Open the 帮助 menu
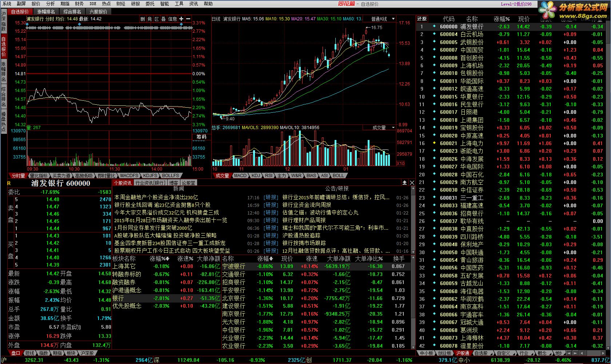Viewport: 611px width, 364px height. coord(208,4)
